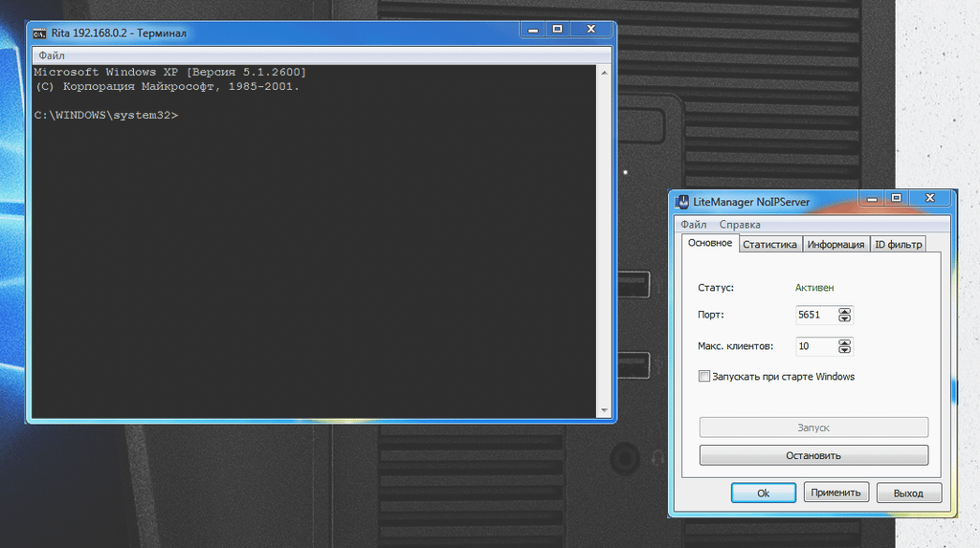Click the Активен status text
980x548 pixels.
pyautogui.click(x=814, y=288)
